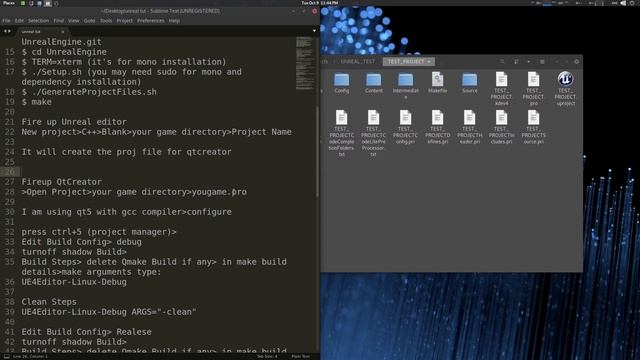The width and height of the screenshot is (640, 360).
Task: Open the file manager hamburger menu
Action: tap(542, 62)
